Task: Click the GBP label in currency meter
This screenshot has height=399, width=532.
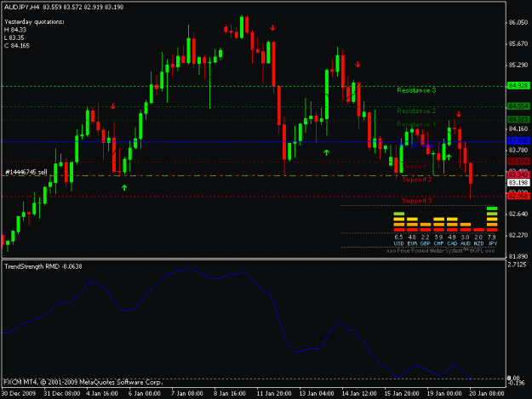Action: [425, 243]
